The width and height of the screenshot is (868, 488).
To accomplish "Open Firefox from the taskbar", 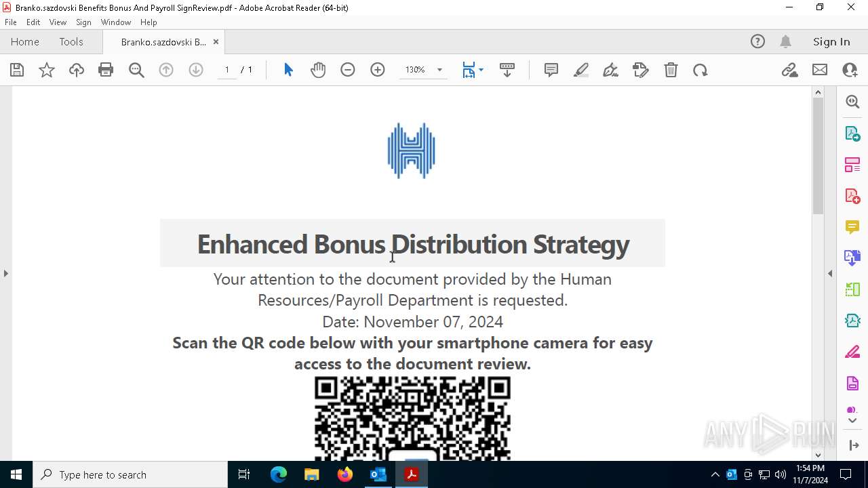I will 345,474.
